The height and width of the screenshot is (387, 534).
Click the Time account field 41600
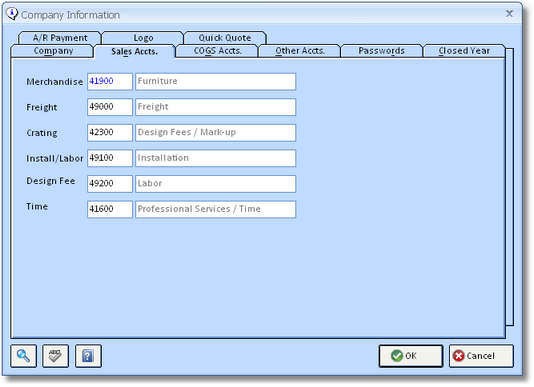tap(110, 209)
